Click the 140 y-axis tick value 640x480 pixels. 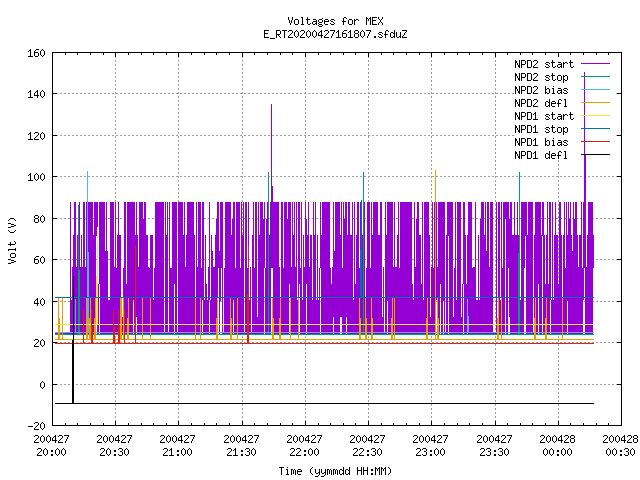(x=36, y=94)
